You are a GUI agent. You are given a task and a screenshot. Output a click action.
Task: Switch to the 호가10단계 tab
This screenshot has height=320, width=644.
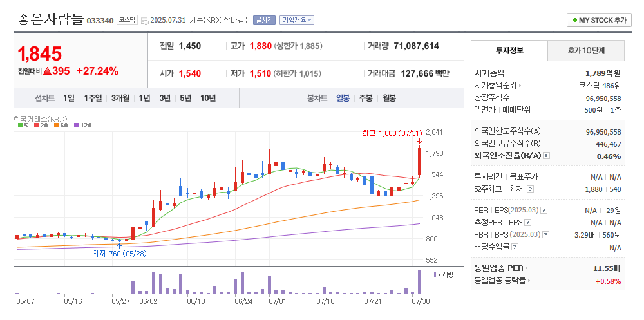[586, 50]
